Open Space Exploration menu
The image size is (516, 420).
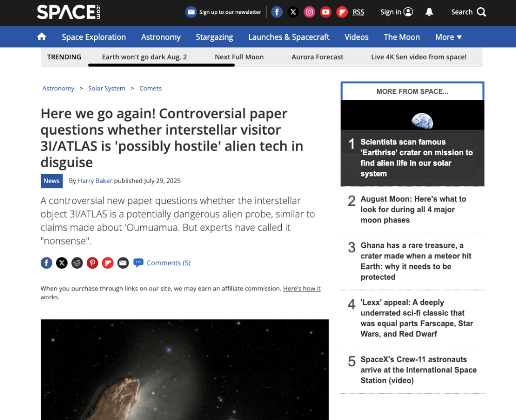tap(94, 37)
